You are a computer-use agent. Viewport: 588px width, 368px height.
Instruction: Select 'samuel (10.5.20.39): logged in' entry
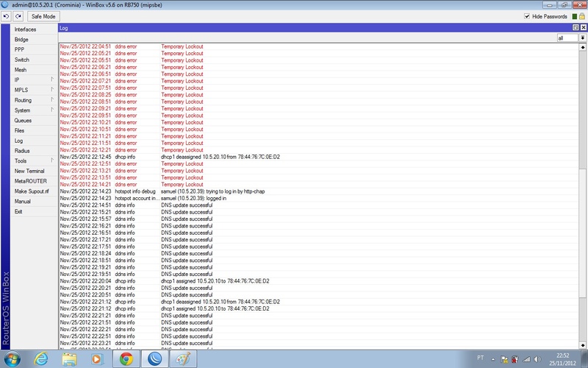[318, 198]
